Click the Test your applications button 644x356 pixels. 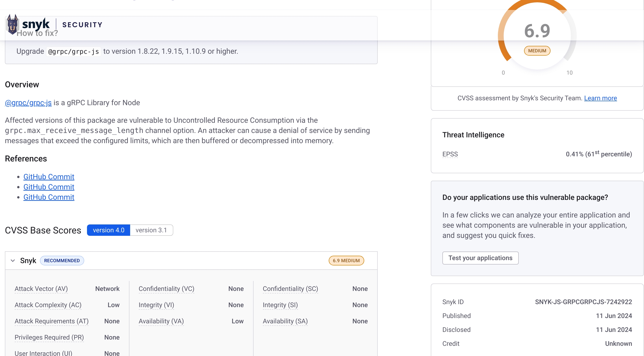[x=480, y=258]
